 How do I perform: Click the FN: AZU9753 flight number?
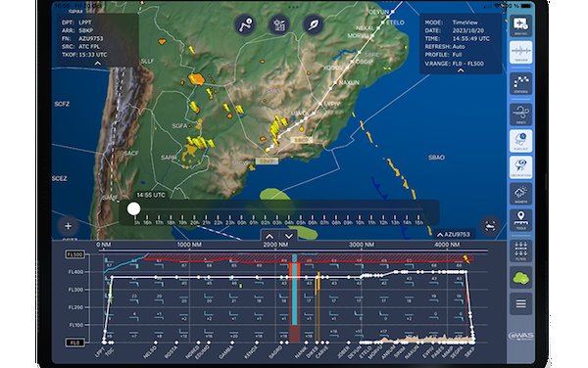pyautogui.click(x=82, y=38)
